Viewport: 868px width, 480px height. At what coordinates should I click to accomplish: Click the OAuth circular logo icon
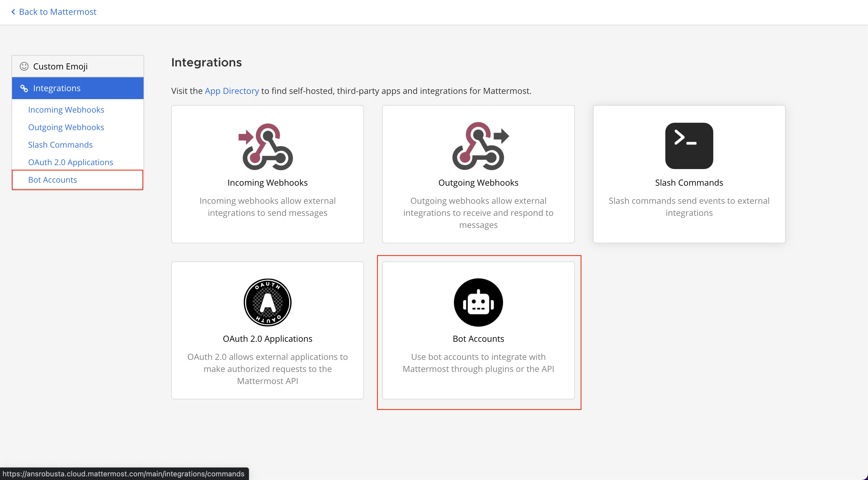(268, 302)
